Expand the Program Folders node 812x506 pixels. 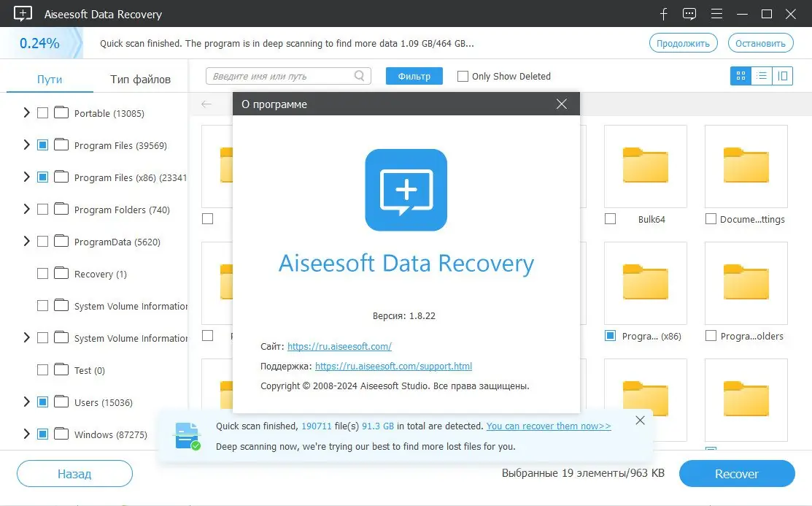(x=26, y=209)
